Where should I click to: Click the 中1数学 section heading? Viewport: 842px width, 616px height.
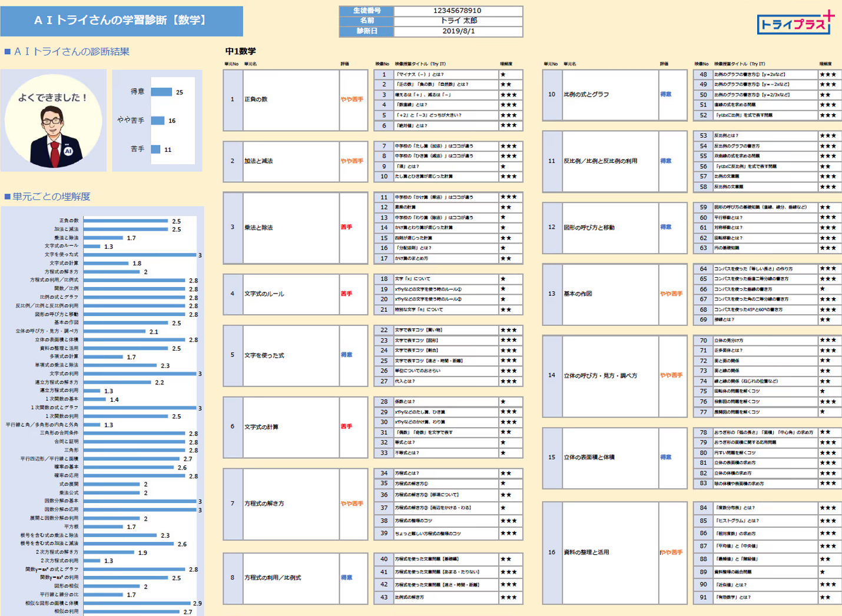click(240, 51)
